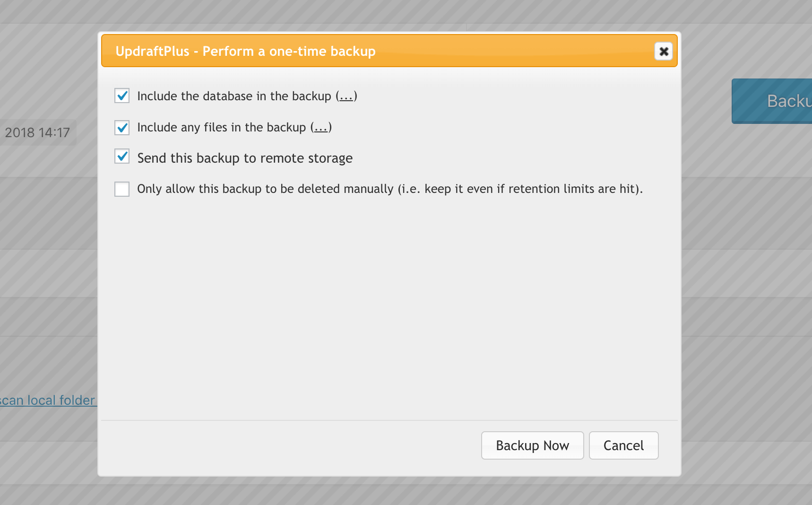The height and width of the screenshot is (505, 812).
Task: Enable Only allow this backup deleted manually
Action: (122, 189)
